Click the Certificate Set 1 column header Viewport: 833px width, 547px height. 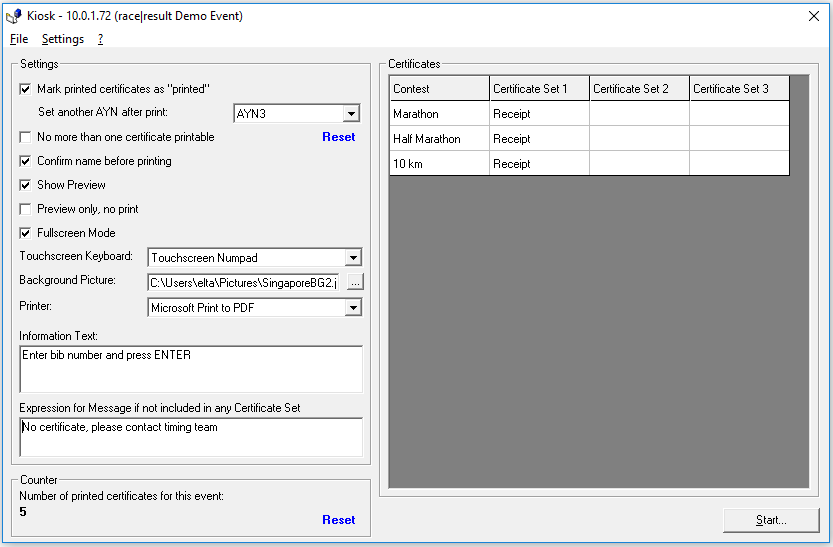[539, 89]
